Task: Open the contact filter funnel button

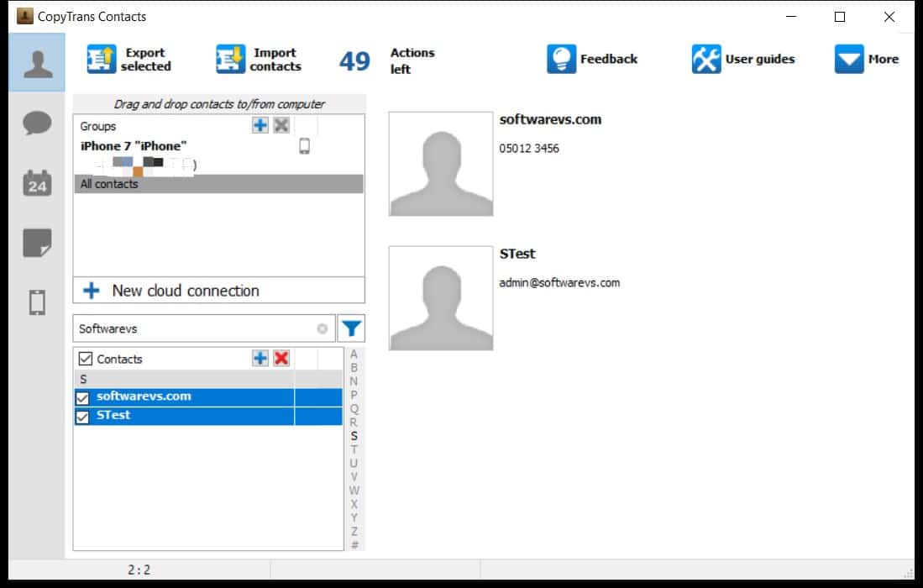Action: tap(351, 328)
